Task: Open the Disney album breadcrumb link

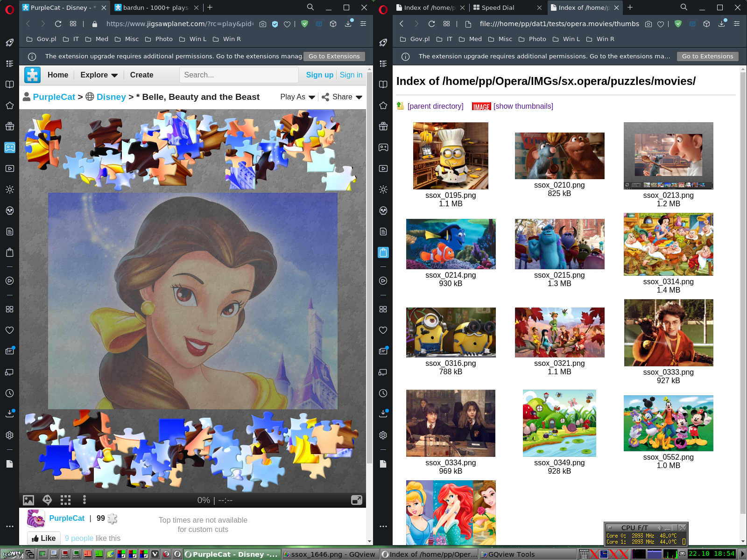Action: click(x=111, y=97)
